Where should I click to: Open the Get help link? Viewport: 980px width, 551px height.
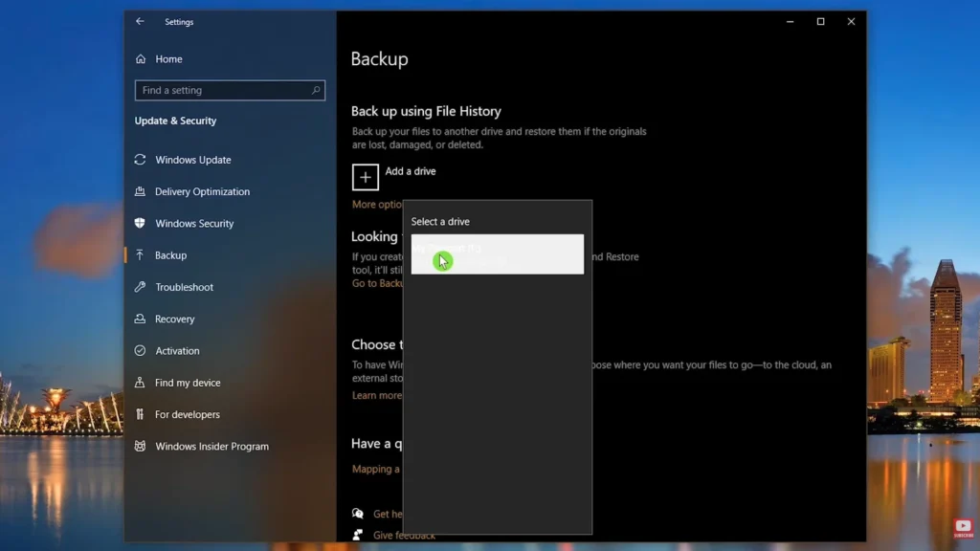click(388, 514)
